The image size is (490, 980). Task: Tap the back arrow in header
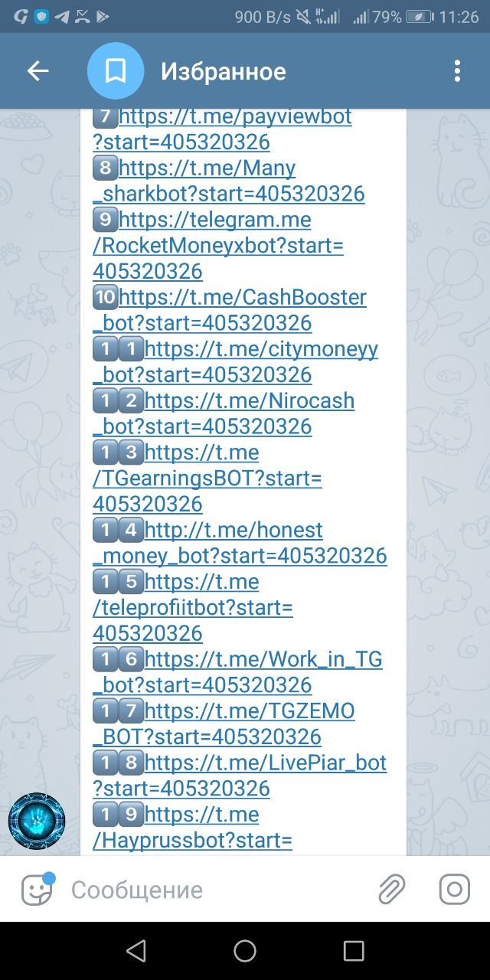pos(38,71)
